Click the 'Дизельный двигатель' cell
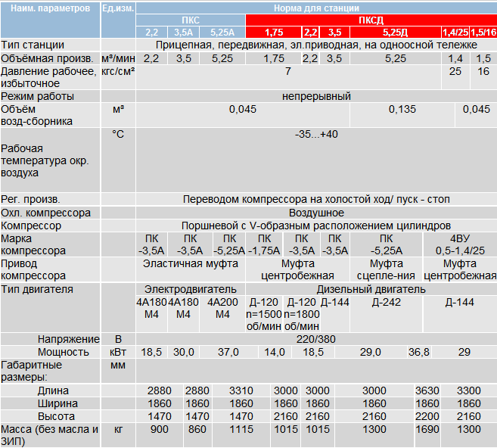 pos(371,289)
